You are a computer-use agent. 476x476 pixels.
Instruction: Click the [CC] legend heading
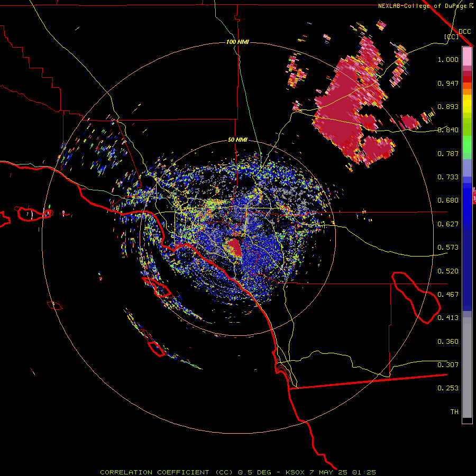(x=451, y=36)
